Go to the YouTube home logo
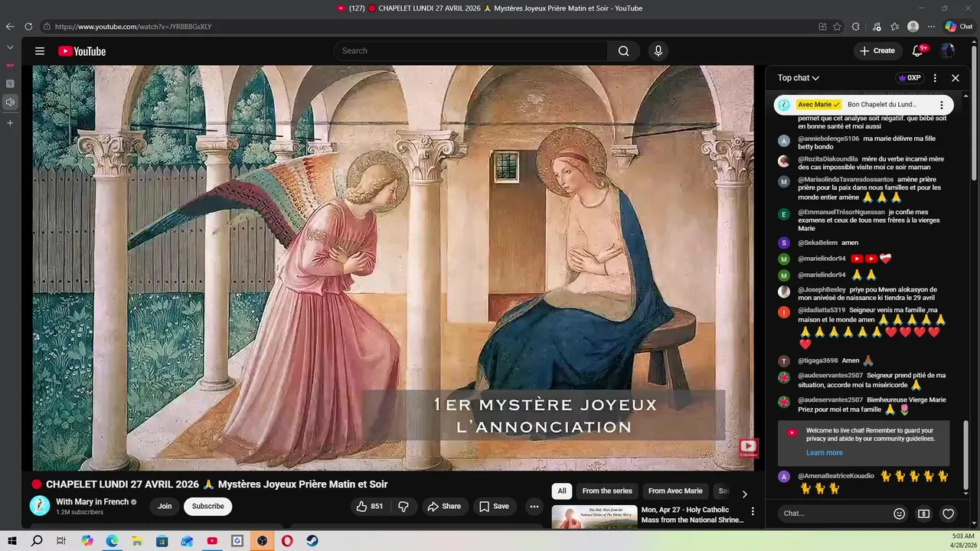The width and height of the screenshot is (980, 551). tap(82, 51)
